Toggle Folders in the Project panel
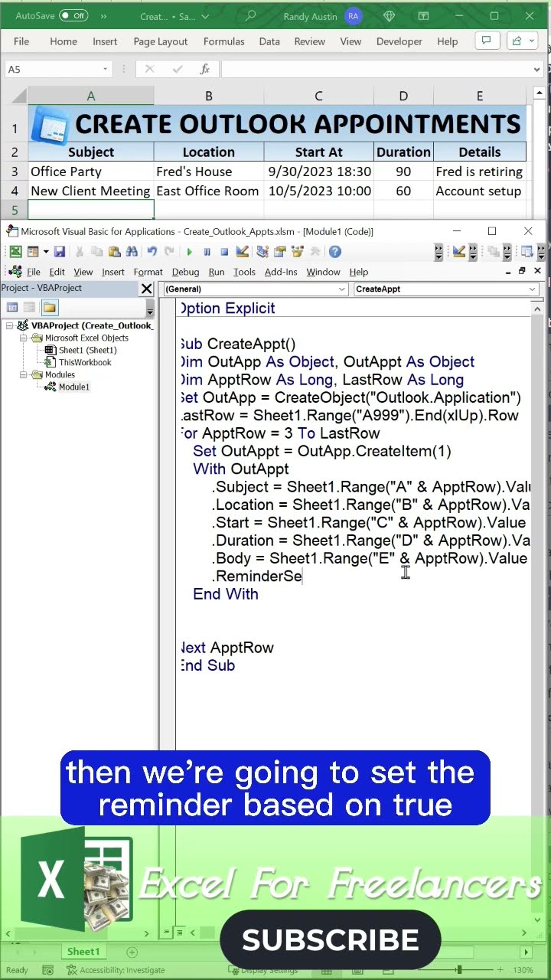 click(x=50, y=307)
